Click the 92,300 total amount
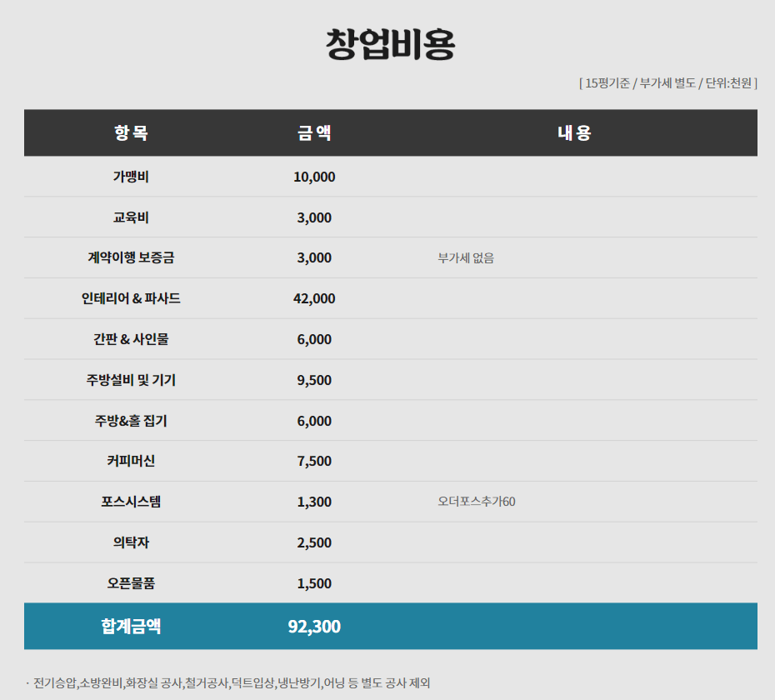This screenshot has width=775, height=700. pos(314,627)
